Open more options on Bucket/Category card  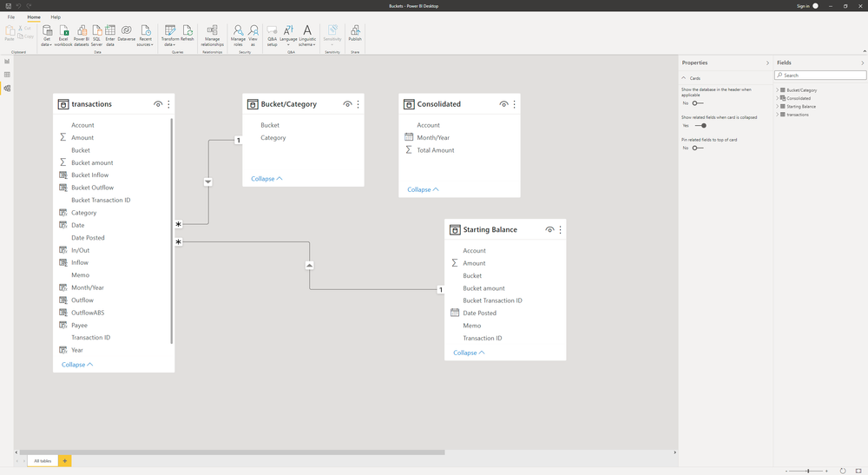[x=358, y=104]
